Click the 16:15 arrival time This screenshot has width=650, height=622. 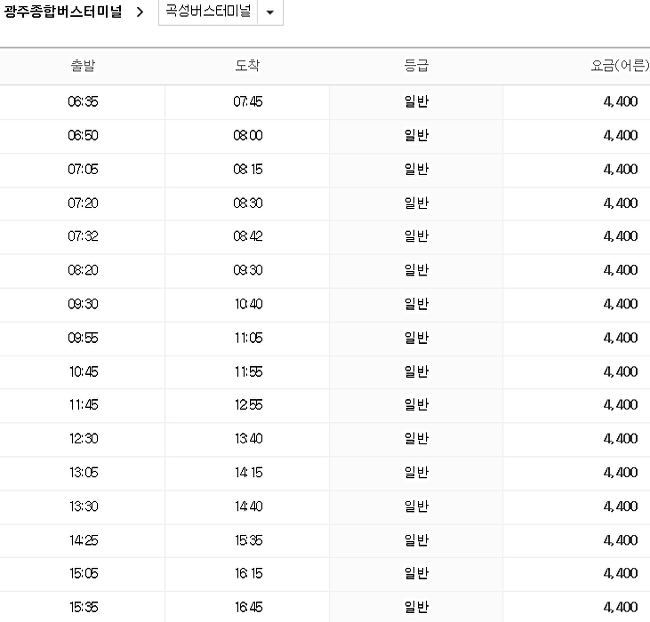coord(249,573)
